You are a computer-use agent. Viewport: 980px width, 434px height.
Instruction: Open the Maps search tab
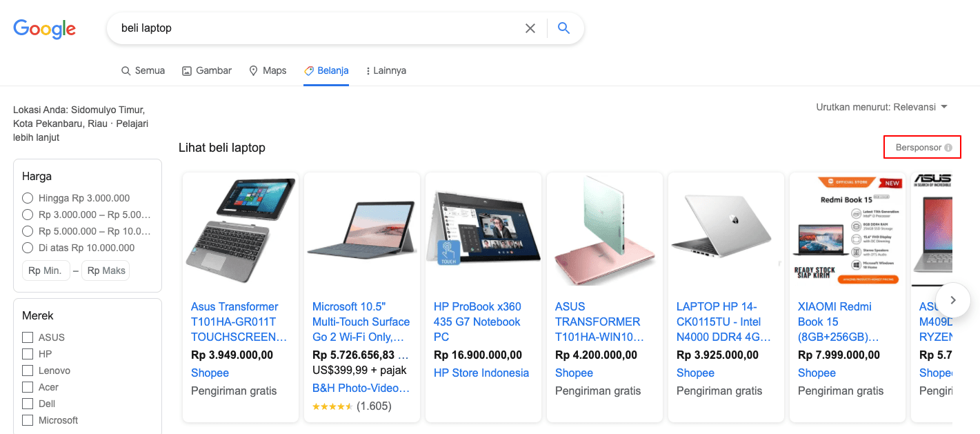268,70
